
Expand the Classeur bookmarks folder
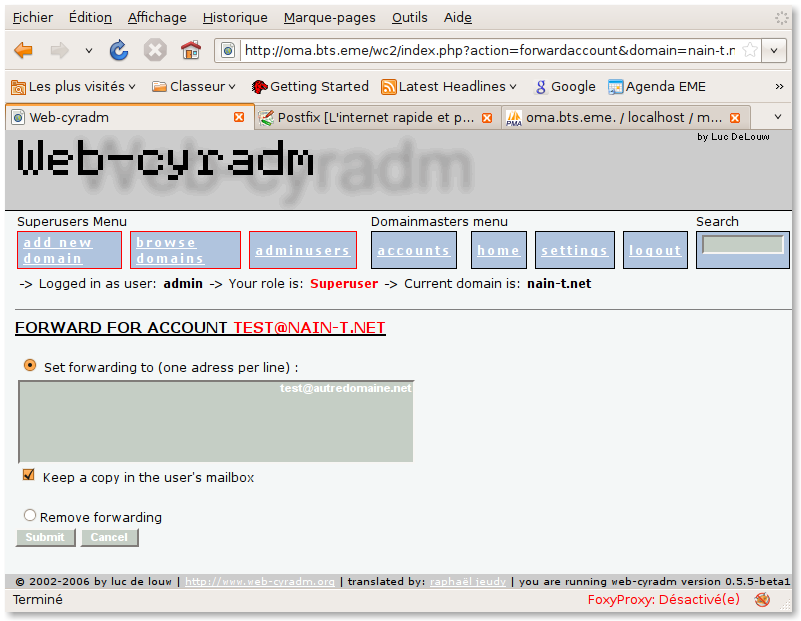[x=194, y=87]
